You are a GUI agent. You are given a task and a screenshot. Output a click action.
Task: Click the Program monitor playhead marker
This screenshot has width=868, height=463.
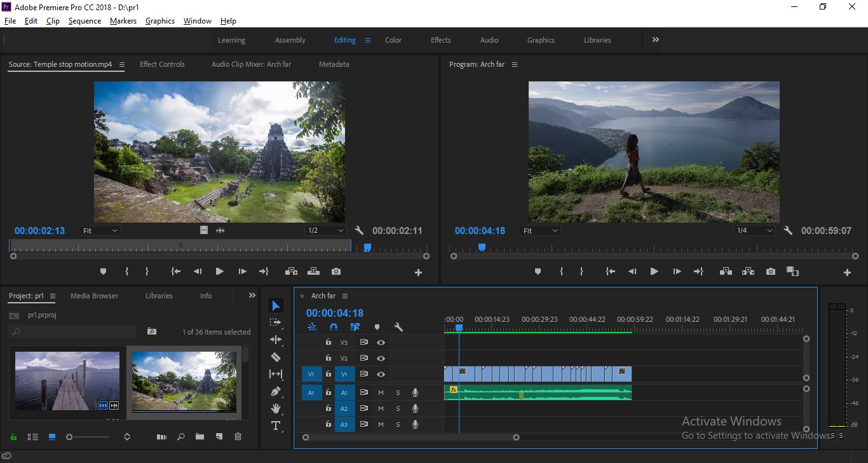pos(482,247)
